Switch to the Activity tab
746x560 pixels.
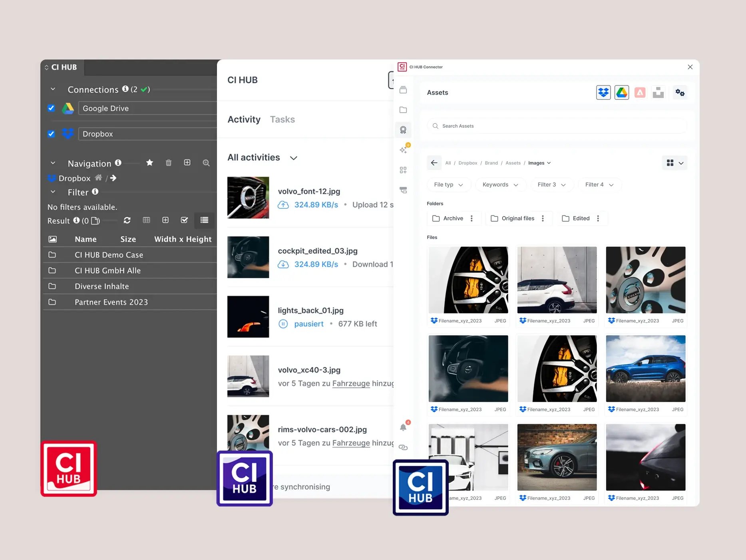(244, 119)
